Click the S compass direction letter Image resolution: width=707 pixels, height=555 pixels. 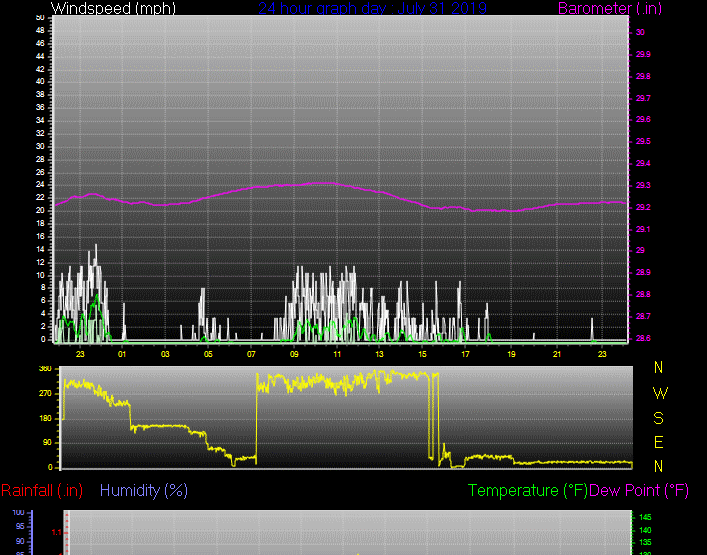point(658,417)
